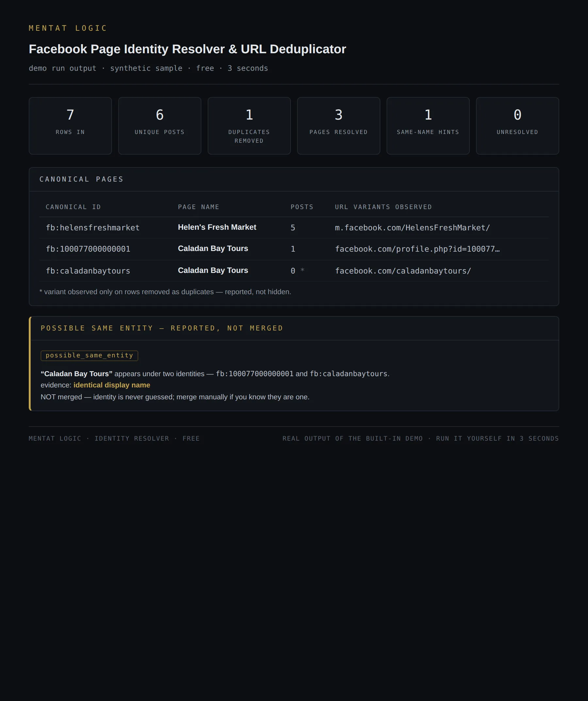Click the POSSIBLE SAME ENTITY section header
Image resolution: width=588 pixels, height=701 pixels.
point(162,328)
